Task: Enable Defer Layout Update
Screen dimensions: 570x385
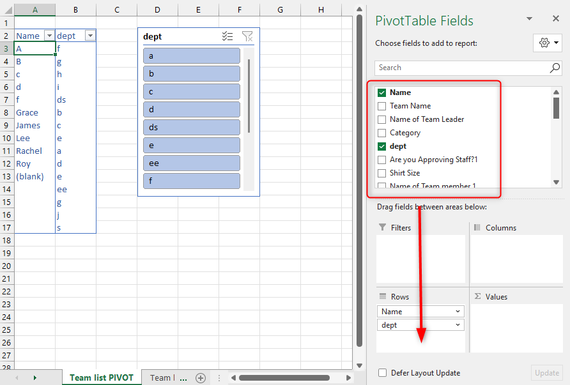Action: coord(382,373)
